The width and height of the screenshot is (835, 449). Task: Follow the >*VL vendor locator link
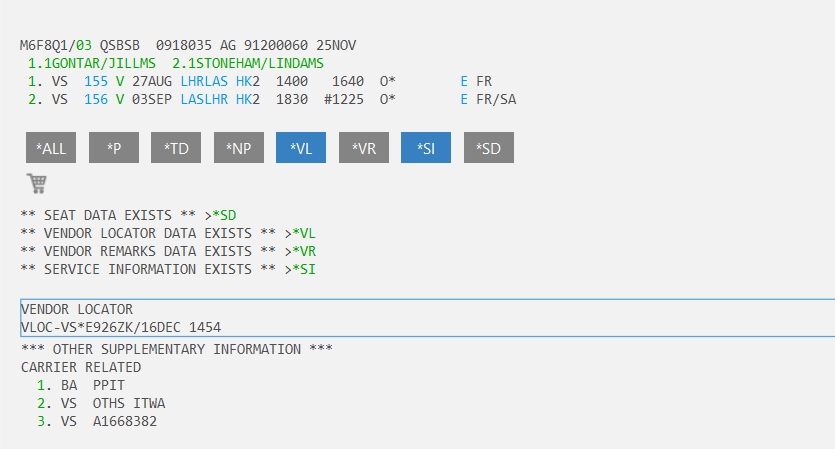pyautogui.click(x=304, y=233)
